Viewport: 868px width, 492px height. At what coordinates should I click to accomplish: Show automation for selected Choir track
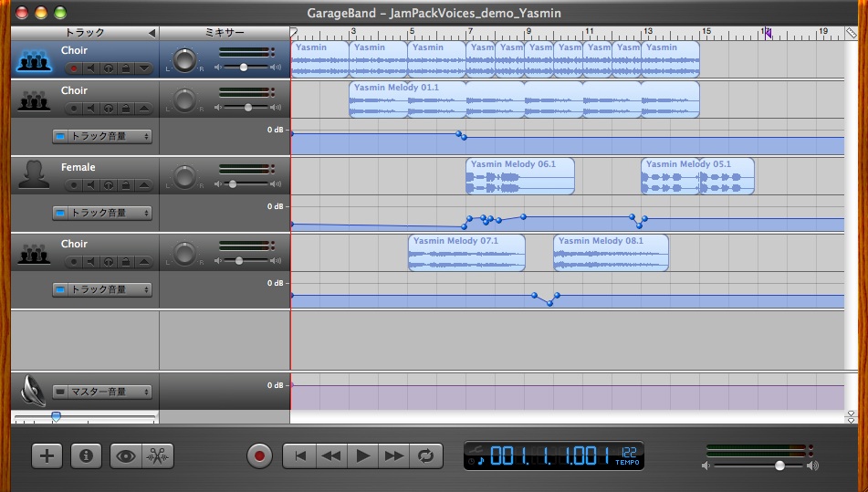144,68
